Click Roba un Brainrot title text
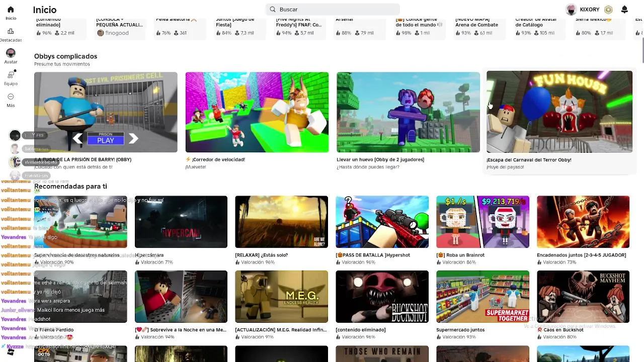Viewport: 644px width, 362px height. click(x=460, y=255)
